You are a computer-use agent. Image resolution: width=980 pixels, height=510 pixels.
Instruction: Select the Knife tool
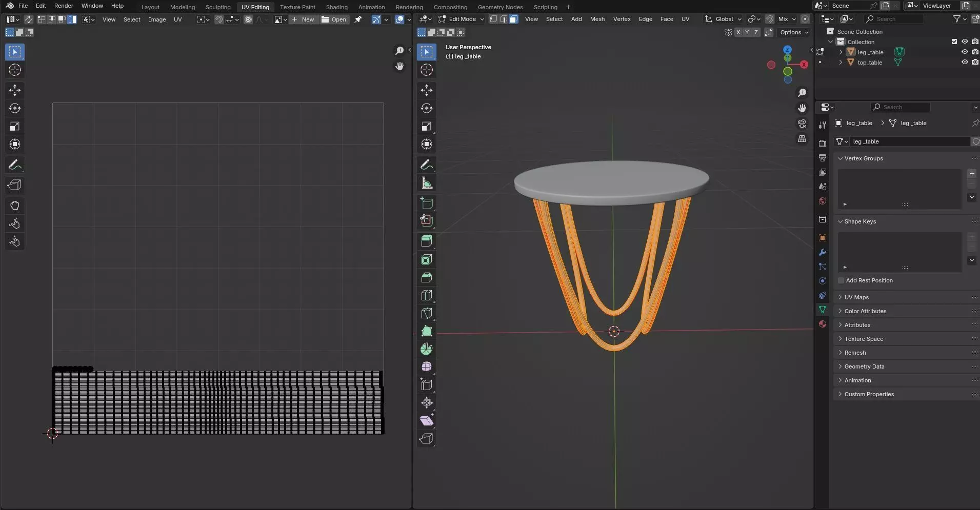(427, 313)
